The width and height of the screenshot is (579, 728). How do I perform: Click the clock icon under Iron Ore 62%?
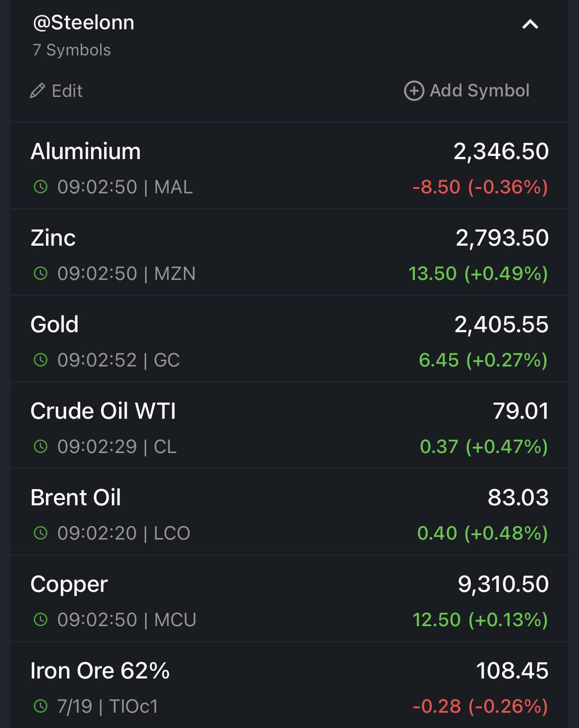click(x=40, y=706)
